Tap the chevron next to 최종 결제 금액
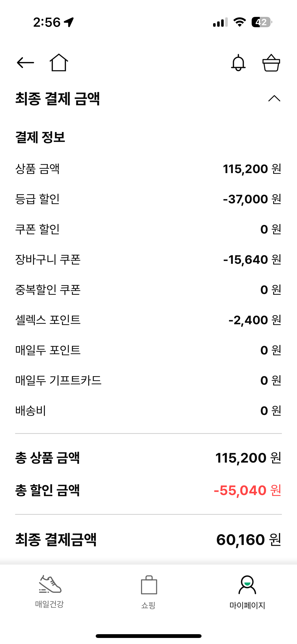The image size is (297, 644). (274, 99)
